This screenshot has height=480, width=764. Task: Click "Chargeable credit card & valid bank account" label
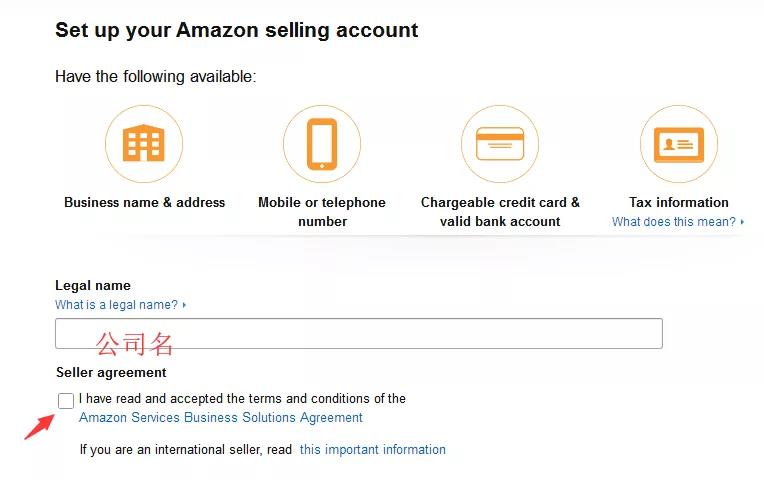click(x=500, y=211)
